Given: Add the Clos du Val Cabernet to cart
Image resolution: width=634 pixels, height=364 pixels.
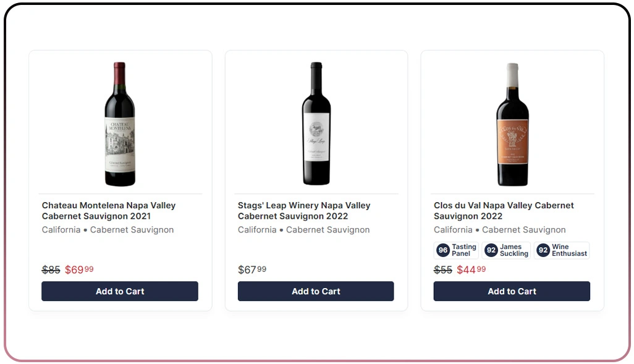Looking at the screenshot, I should point(512,291).
